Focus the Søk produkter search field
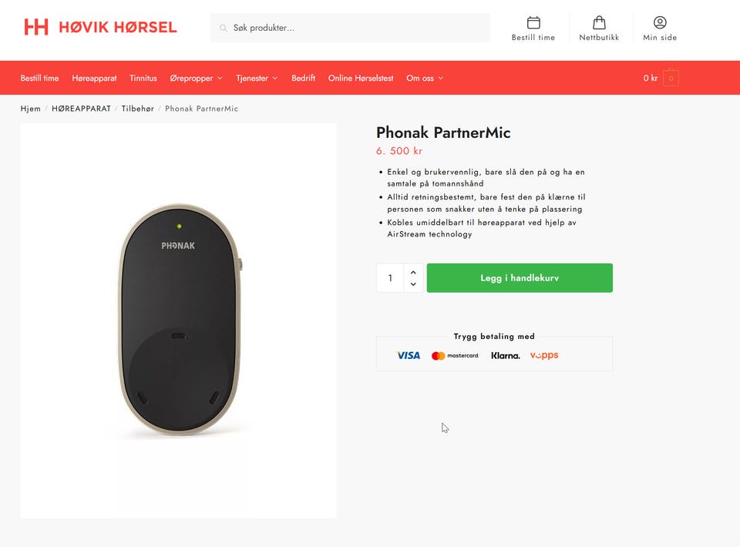Image resolution: width=740 pixels, height=560 pixels. point(350,28)
